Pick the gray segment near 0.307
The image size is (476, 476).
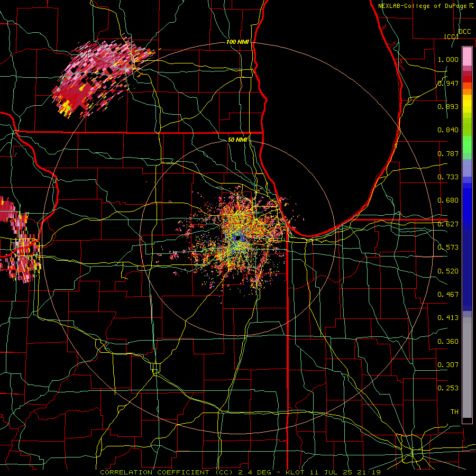(467, 368)
